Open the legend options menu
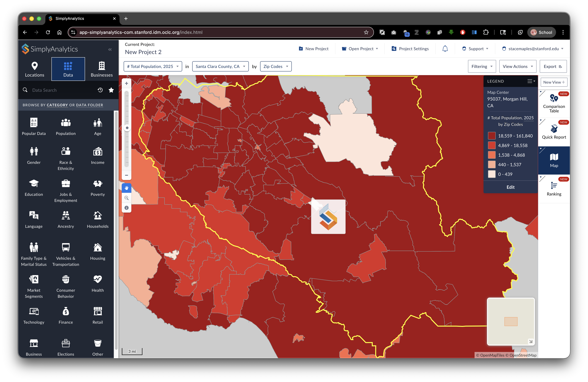Viewport: 588px width, 382px height. click(531, 81)
